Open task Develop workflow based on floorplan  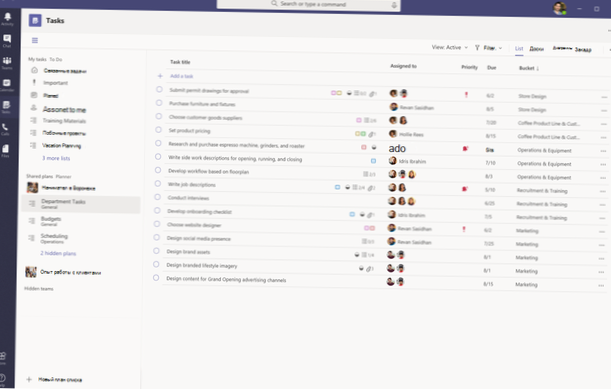[208, 172]
